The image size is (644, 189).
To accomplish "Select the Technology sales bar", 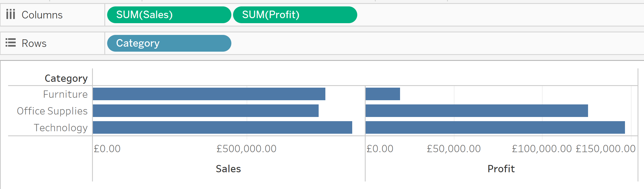I will pos(222,128).
